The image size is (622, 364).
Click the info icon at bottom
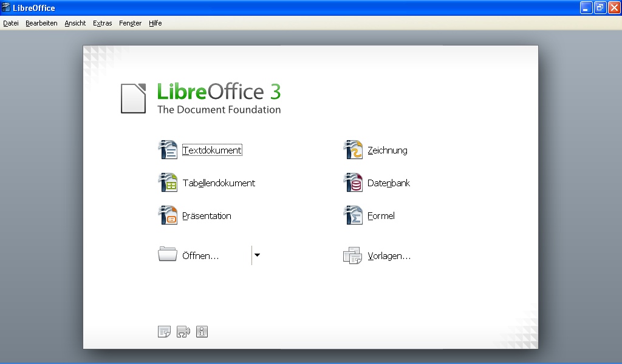point(202,332)
